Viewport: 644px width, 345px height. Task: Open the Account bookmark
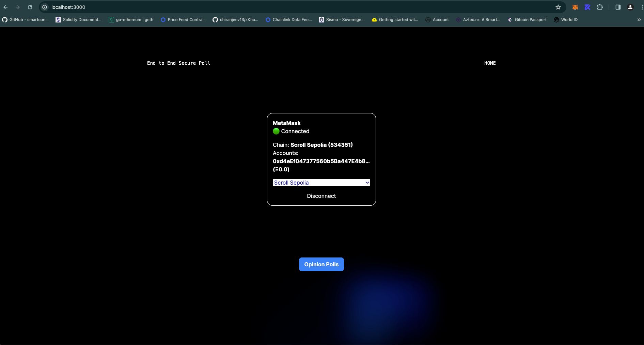point(437,20)
